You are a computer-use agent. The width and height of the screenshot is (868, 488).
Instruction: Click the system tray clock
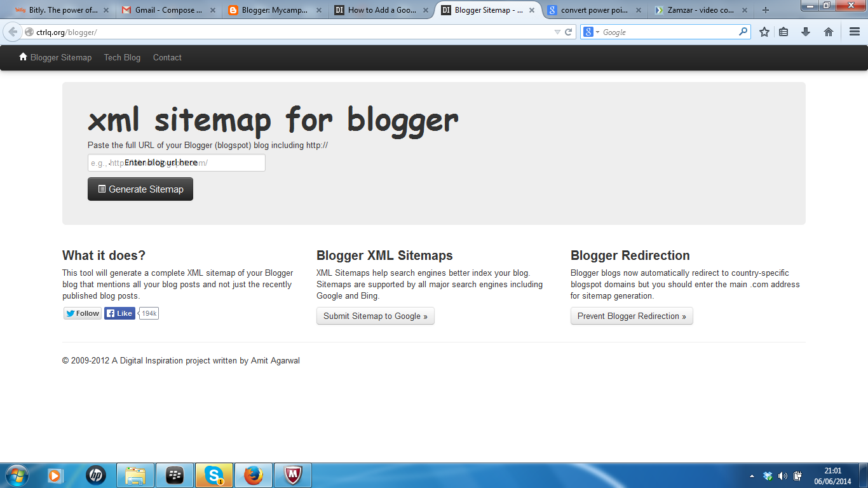click(832, 476)
